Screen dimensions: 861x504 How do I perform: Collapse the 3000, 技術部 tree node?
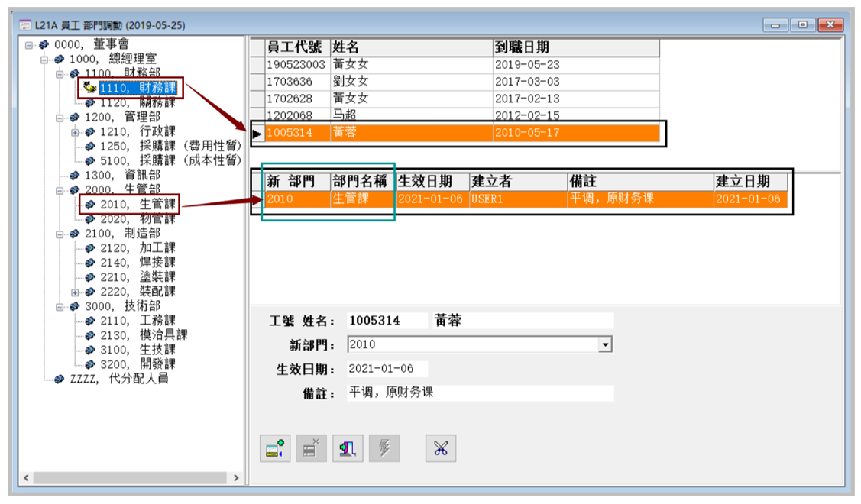click(60, 306)
